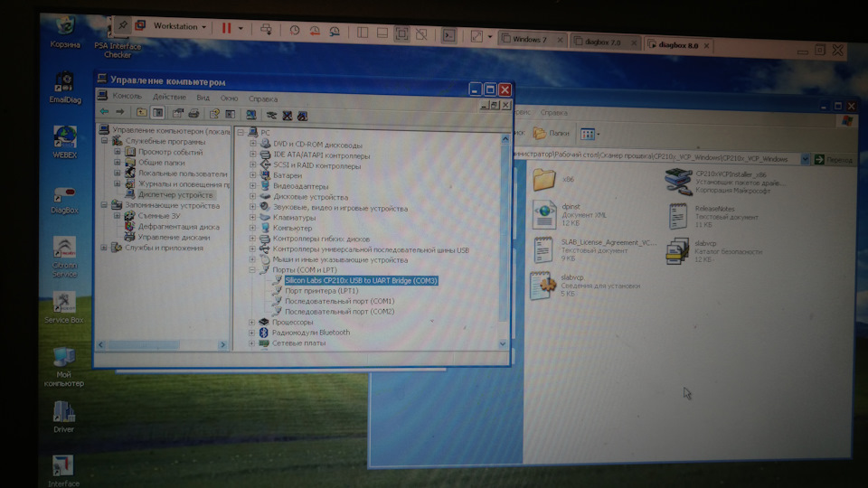The width and height of the screenshot is (868, 488).
Task: Select Порт принтера (LPT1) device
Action: click(321, 290)
